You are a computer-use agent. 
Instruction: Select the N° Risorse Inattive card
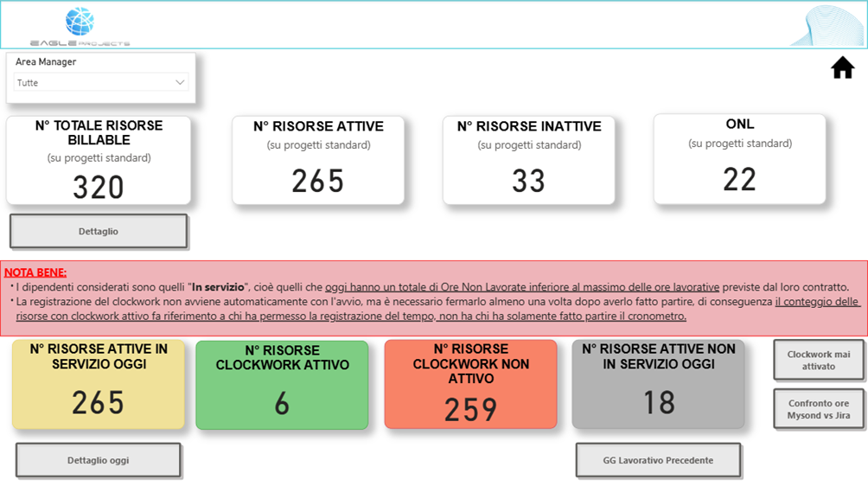click(x=528, y=161)
